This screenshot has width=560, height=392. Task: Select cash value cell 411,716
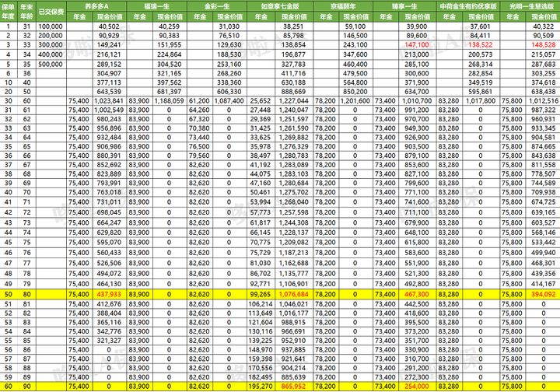(293, 74)
